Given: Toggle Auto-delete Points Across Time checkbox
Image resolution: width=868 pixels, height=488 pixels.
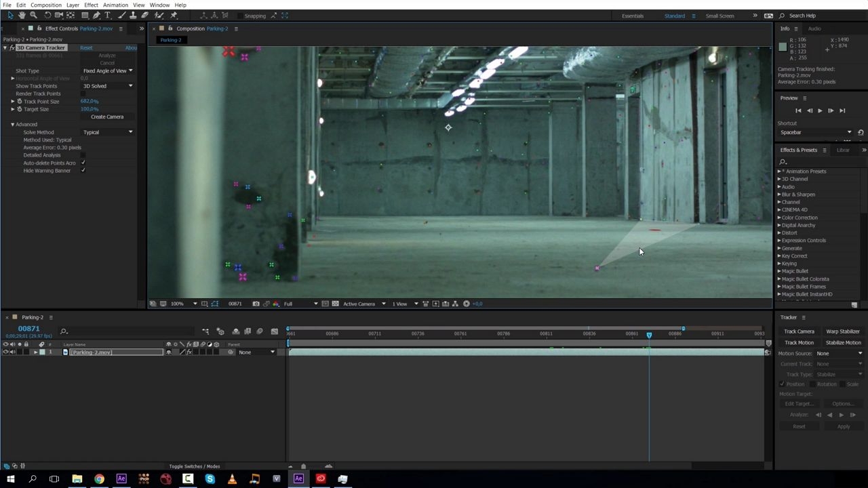Looking at the screenshot, I should [x=83, y=163].
